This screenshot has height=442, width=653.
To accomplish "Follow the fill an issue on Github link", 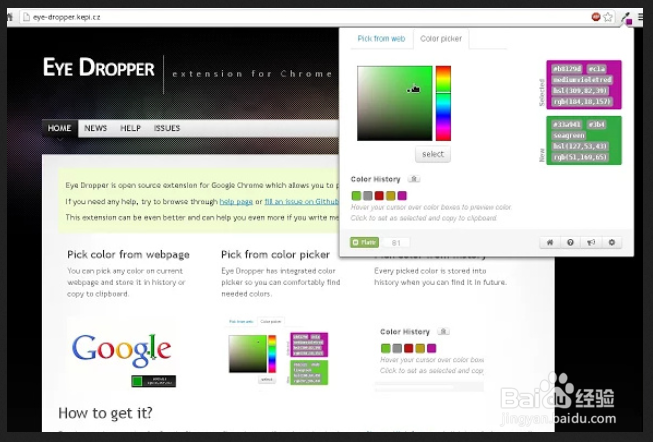I will (302, 202).
